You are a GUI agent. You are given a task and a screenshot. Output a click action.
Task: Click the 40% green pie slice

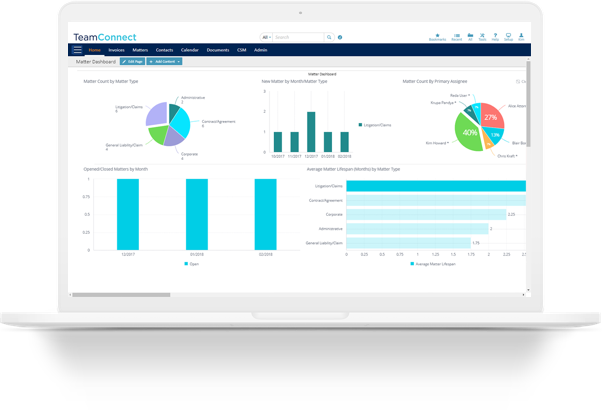coord(468,134)
